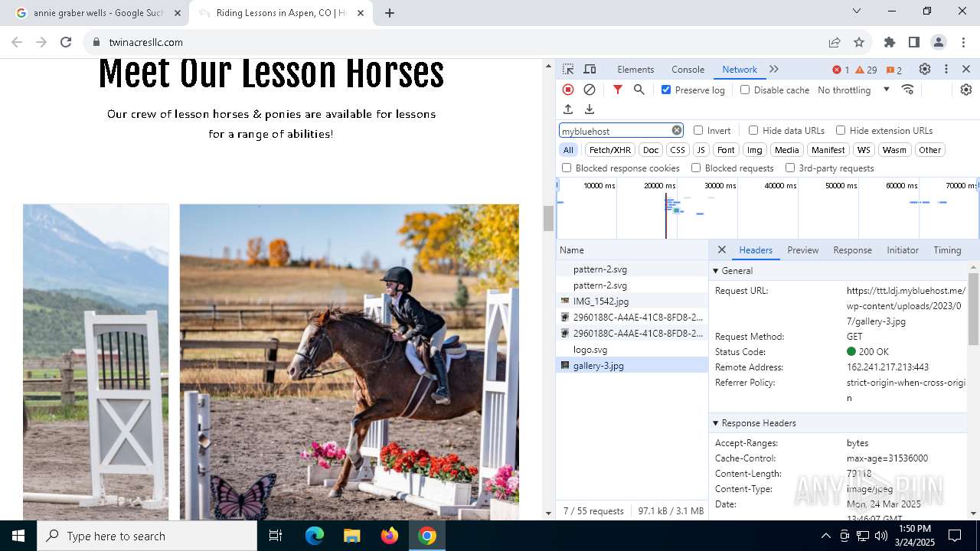Export HAR file download icon
Screen dimensions: 980x551
tap(590, 109)
